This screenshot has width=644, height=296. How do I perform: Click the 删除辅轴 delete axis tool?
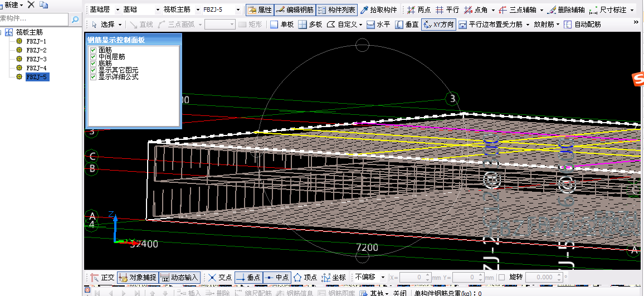tap(565, 10)
